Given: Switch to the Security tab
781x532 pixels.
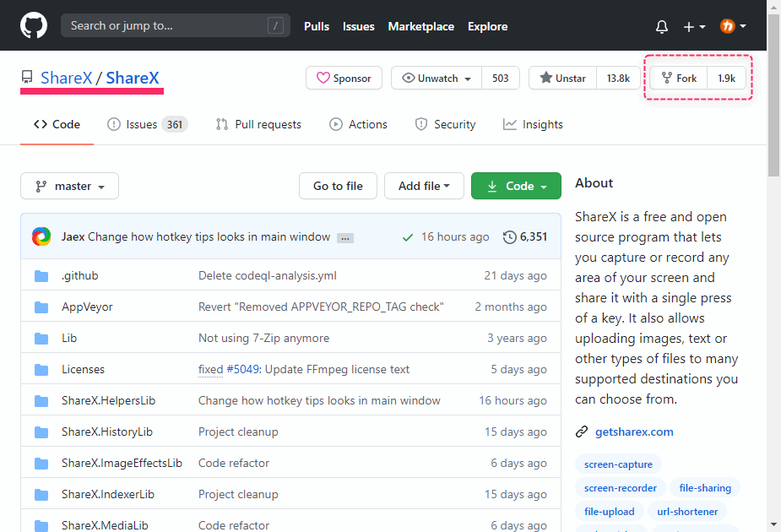Looking at the screenshot, I should click(445, 124).
